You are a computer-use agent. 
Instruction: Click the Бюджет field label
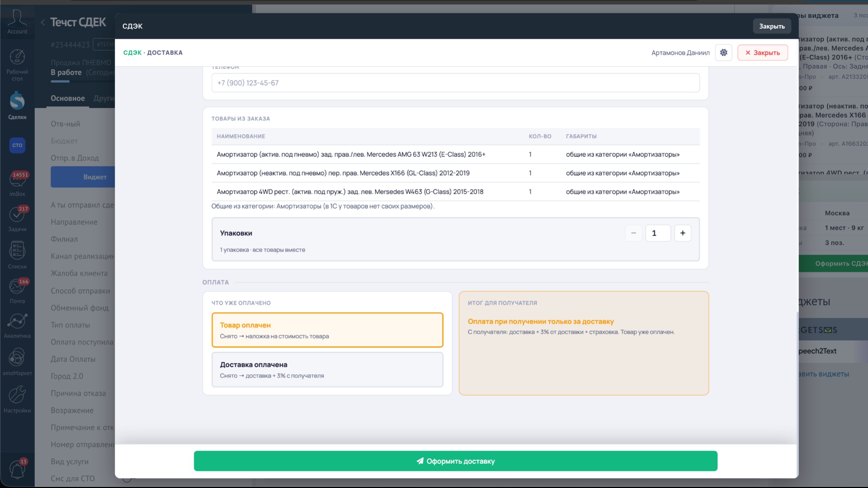pos(64,141)
